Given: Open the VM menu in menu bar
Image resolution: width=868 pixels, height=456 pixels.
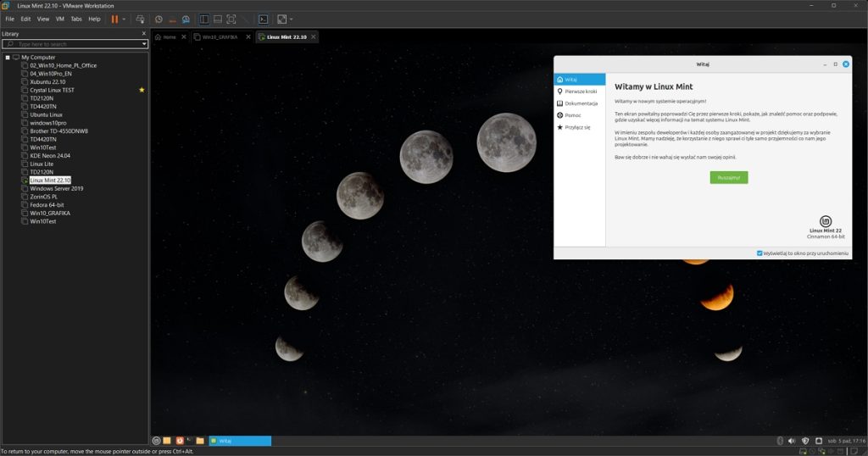Looking at the screenshot, I should [x=59, y=19].
